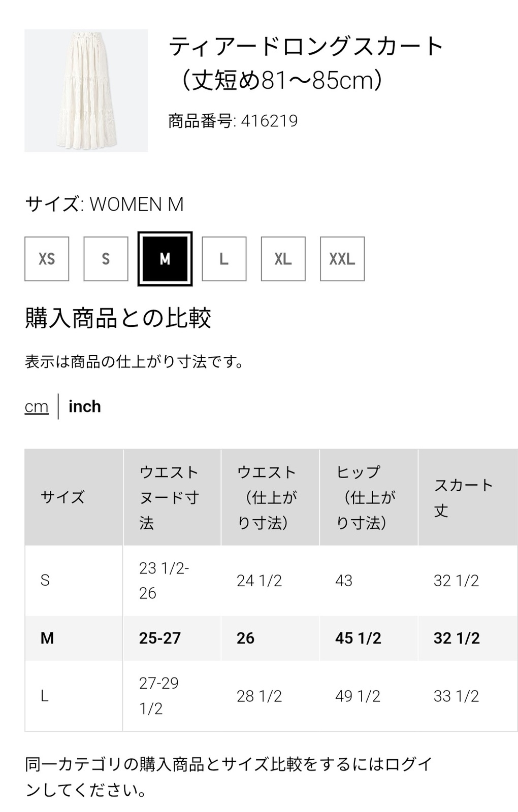Click the M hip value 45 1/2

(x=358, y=638)
